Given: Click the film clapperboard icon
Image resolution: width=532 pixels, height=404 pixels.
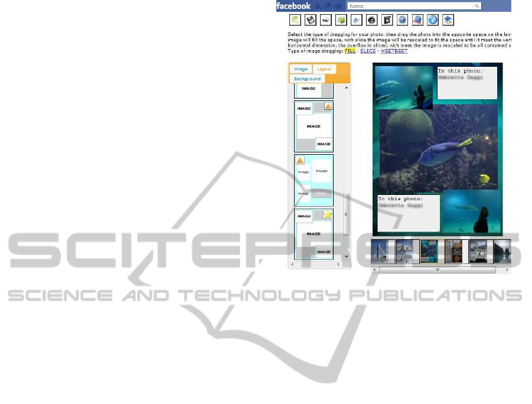Looking at the screenshot, I should point(387,21).
